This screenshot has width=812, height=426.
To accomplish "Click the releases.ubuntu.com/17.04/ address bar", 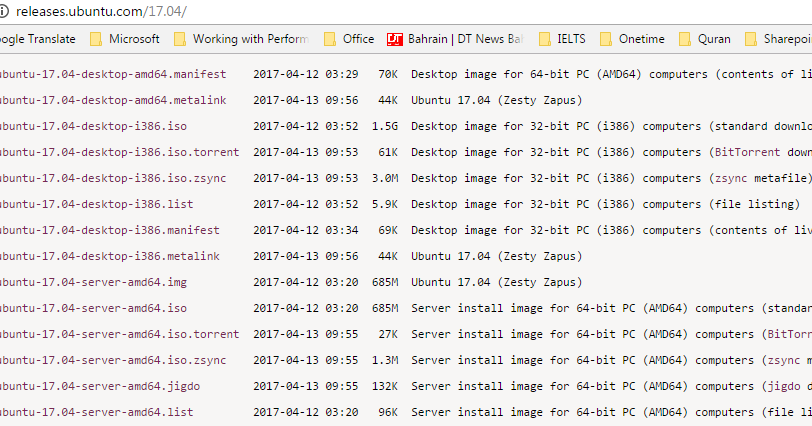I will point(101,11).
